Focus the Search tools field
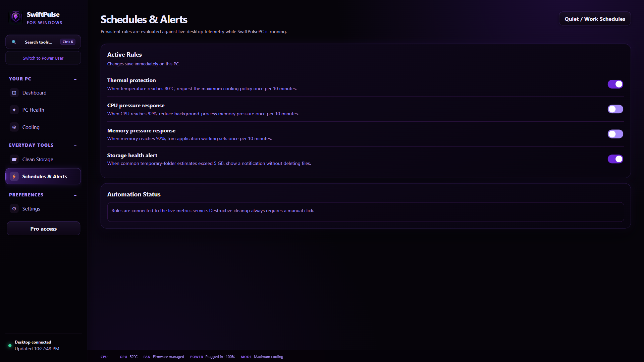This screenshot has height=362, width=644. [43, 42]
